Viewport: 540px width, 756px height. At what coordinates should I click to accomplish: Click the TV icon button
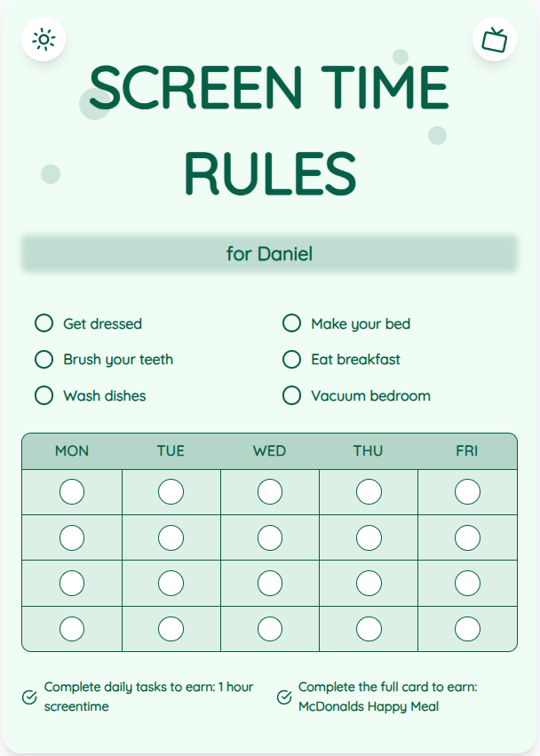coord(495,40)
